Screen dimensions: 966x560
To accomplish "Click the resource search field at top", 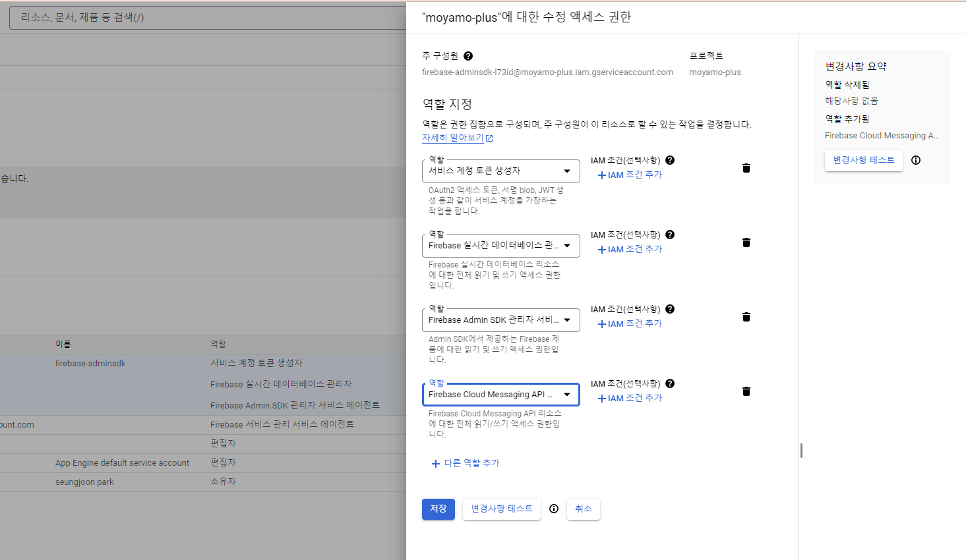I will pos(207,18).
